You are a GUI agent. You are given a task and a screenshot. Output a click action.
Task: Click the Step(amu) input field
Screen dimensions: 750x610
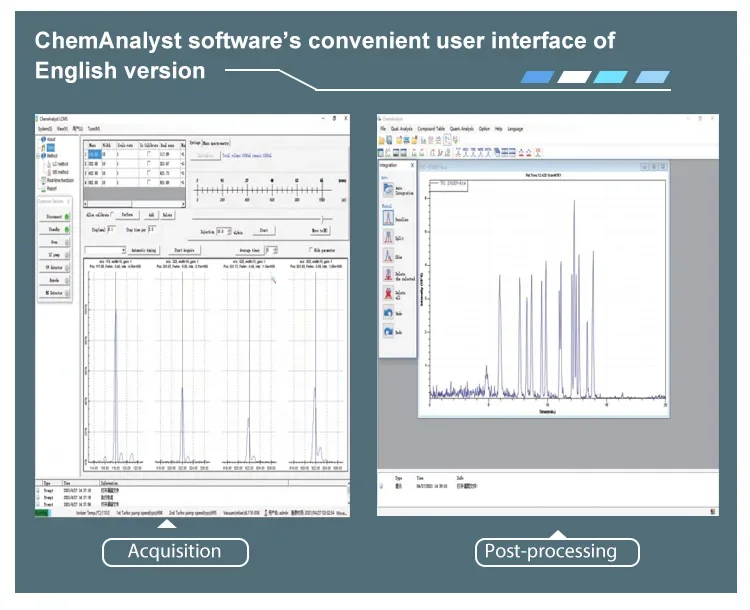coord(111,230)
